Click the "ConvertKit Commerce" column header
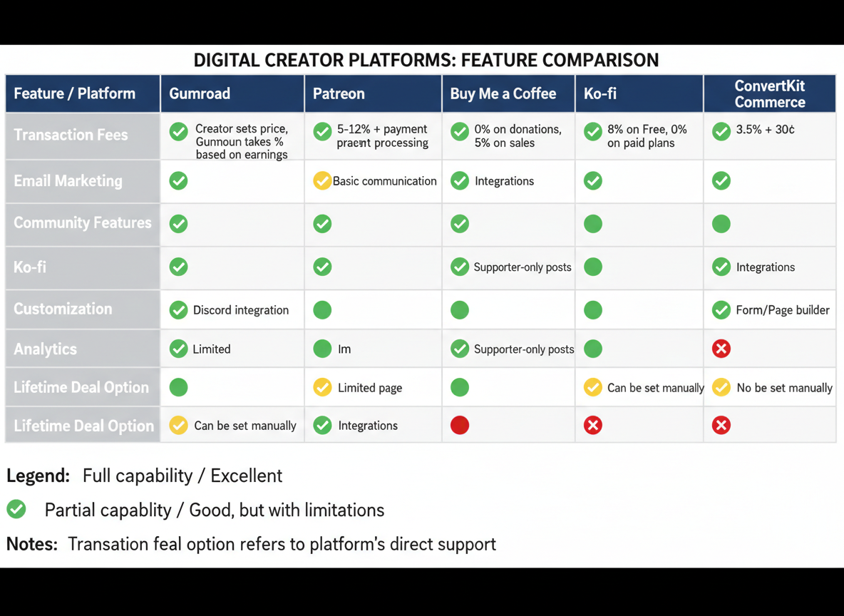 pyautogui.click(x=770, y=93)
